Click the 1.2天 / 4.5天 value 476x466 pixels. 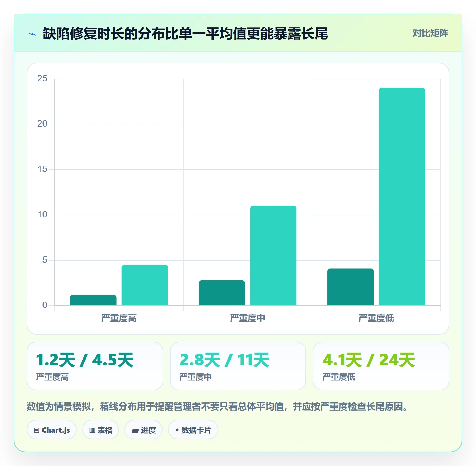[x=85, y=360]
